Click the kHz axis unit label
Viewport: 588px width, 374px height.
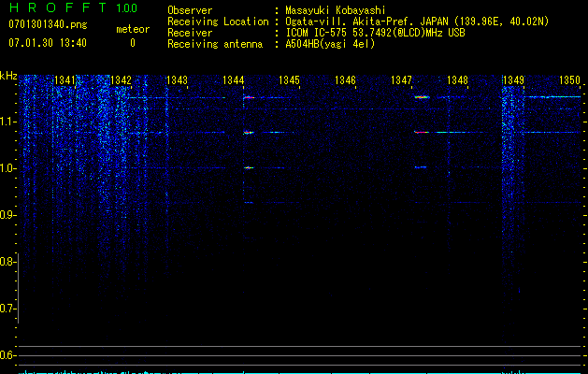click(8, 76)
